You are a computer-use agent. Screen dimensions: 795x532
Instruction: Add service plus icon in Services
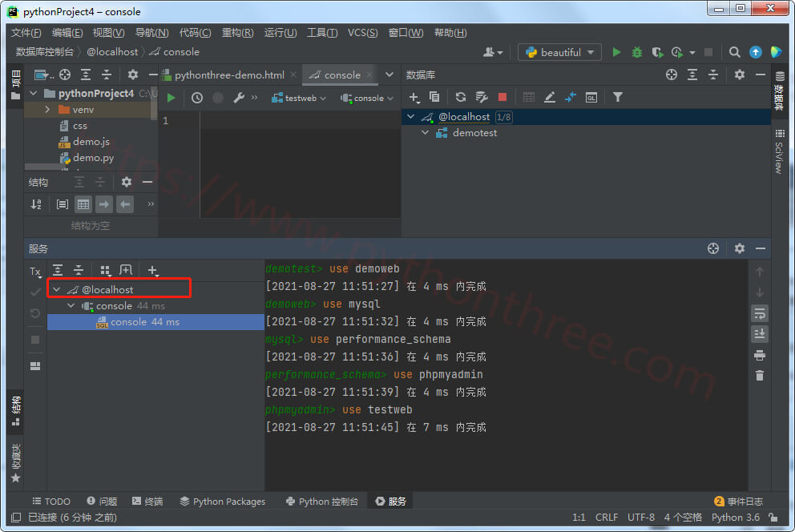pyautogui.click(x=152, y=271)
